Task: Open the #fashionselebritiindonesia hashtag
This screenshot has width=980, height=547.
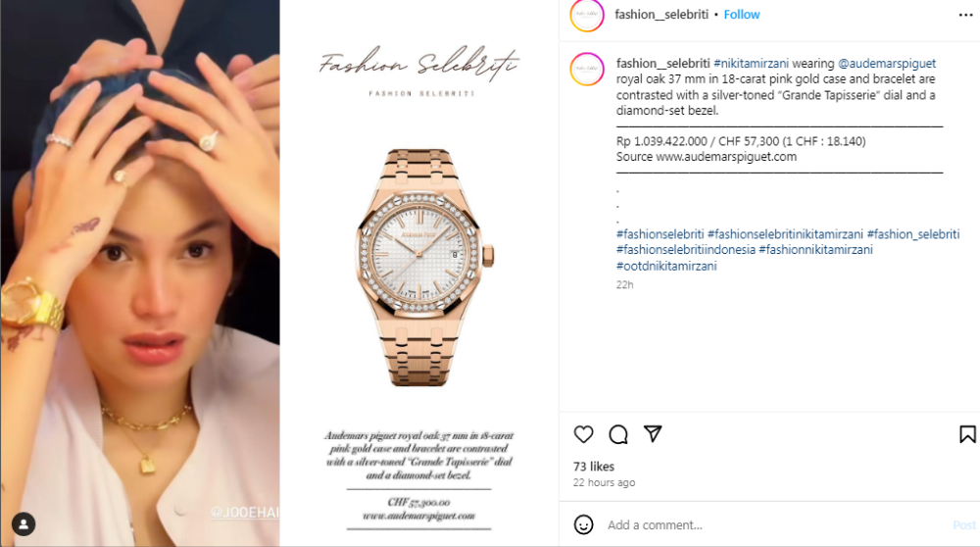Action: coord(686,249)
